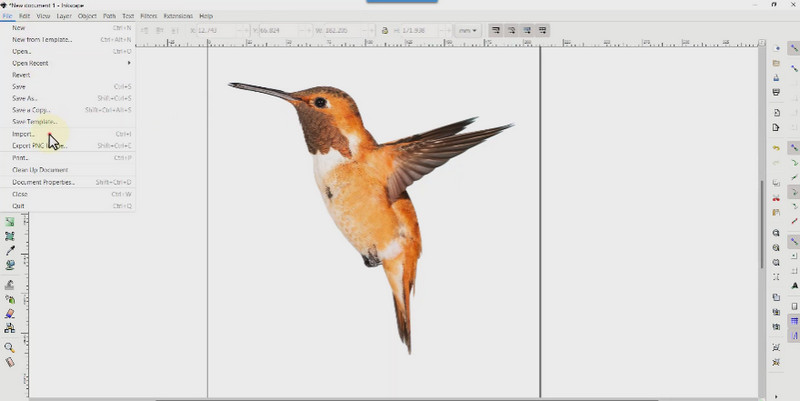Click the Ungroup objects icon

click(x=776, y=362)
